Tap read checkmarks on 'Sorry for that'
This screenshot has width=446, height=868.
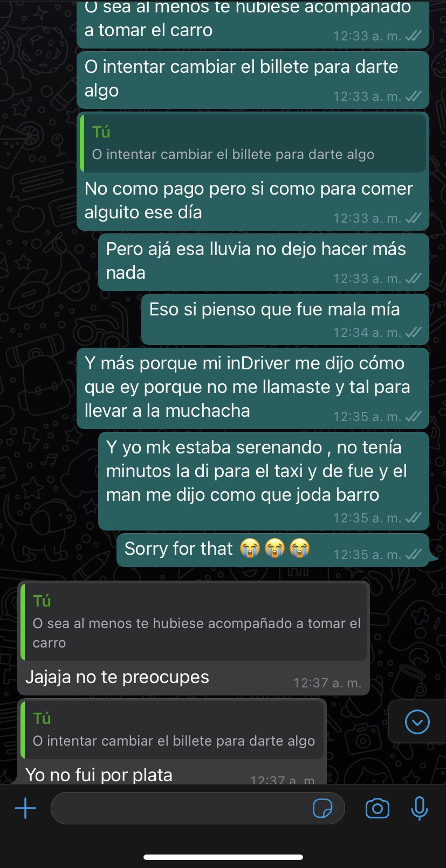coord(413,554)
